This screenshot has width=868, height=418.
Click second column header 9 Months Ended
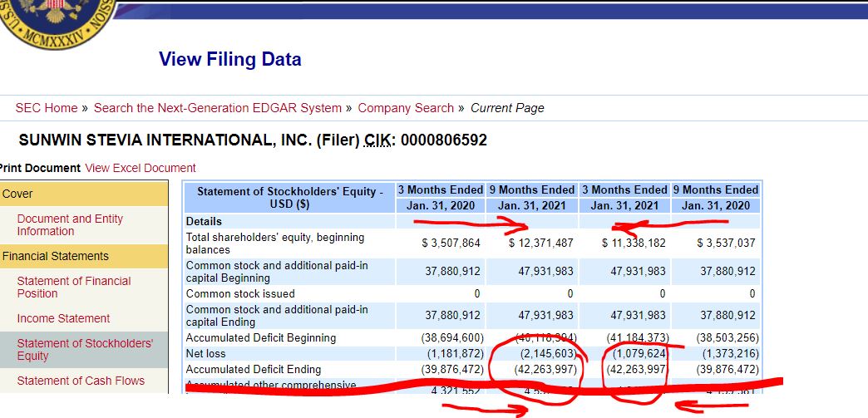pyautogui.click(x=532, y=190)
